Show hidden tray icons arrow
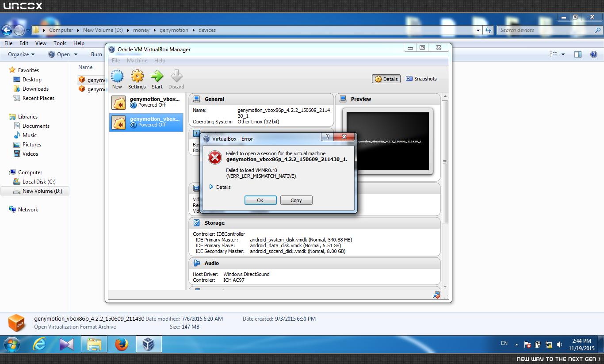 pos(516,344)
